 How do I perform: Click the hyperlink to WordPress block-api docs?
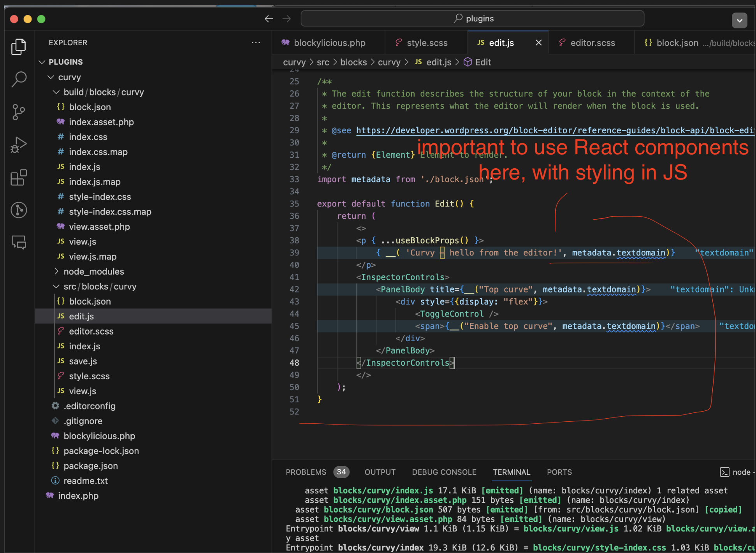coord(552,130)
